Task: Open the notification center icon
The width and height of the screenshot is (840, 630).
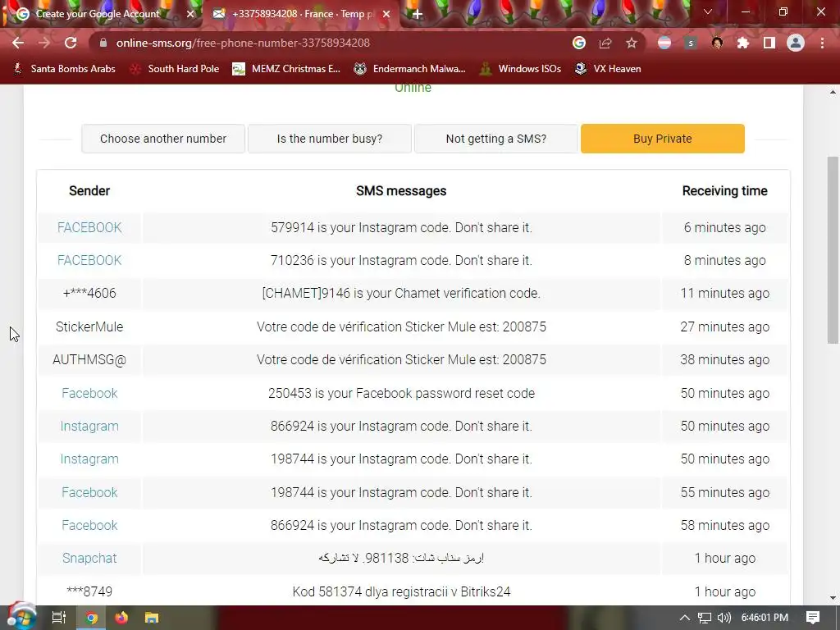Action: point(813,618)
